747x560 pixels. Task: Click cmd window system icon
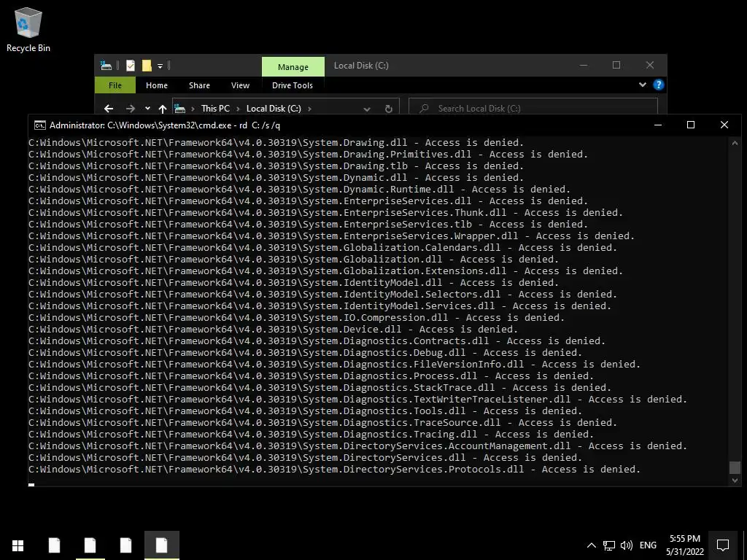pos(39,125)
